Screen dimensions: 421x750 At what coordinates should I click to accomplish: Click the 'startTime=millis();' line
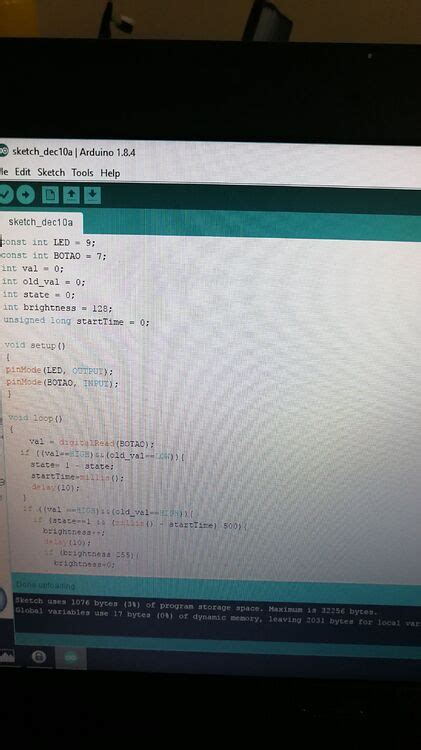78,477
